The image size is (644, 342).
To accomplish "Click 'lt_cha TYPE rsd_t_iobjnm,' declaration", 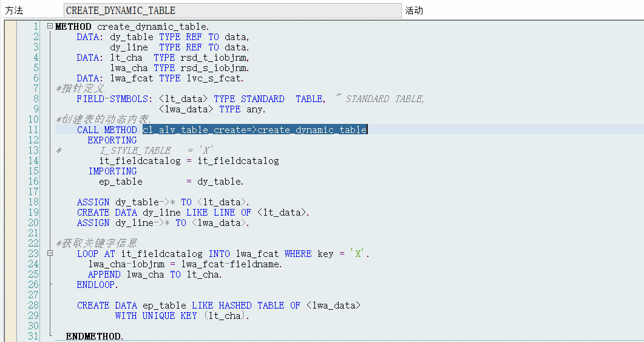I will tap(180, 58).
